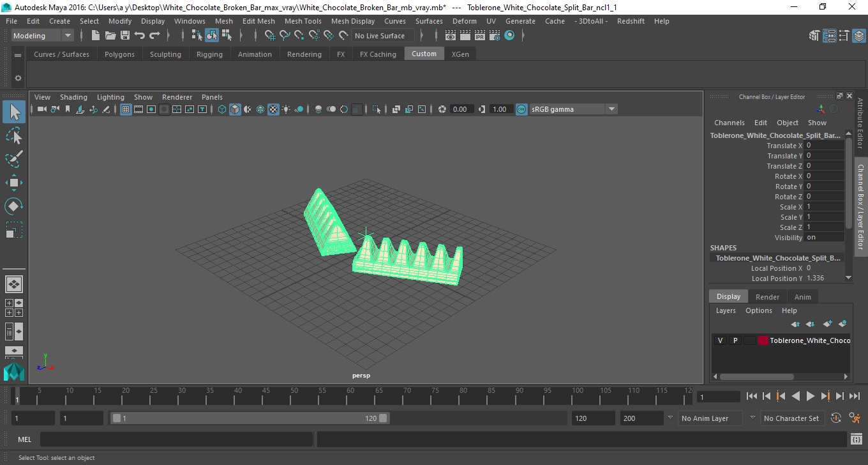Toggle Textured display in viewport

[273, 109]
